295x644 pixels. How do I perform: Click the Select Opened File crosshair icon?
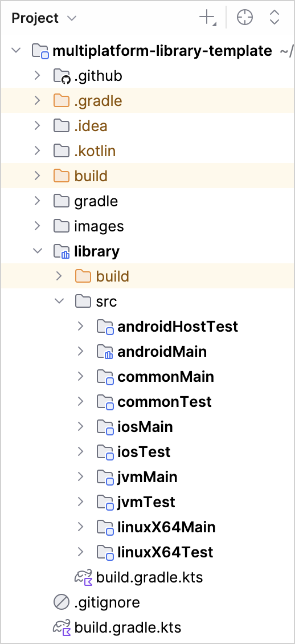(x=245, y=18)
